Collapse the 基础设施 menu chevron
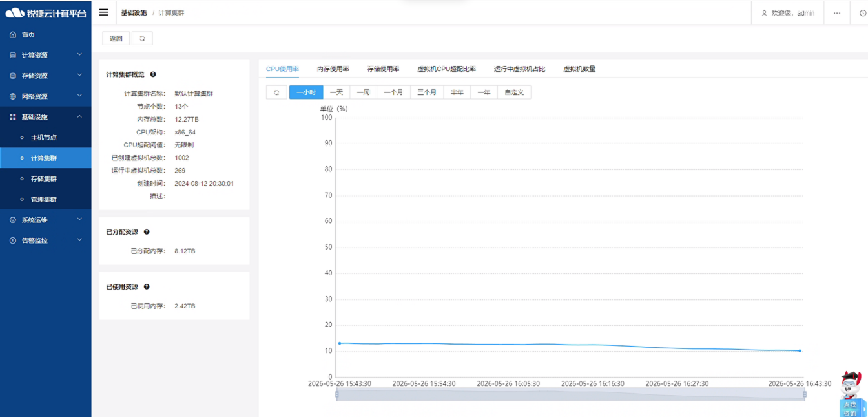 pyautogui.click(x=79, y=116)
